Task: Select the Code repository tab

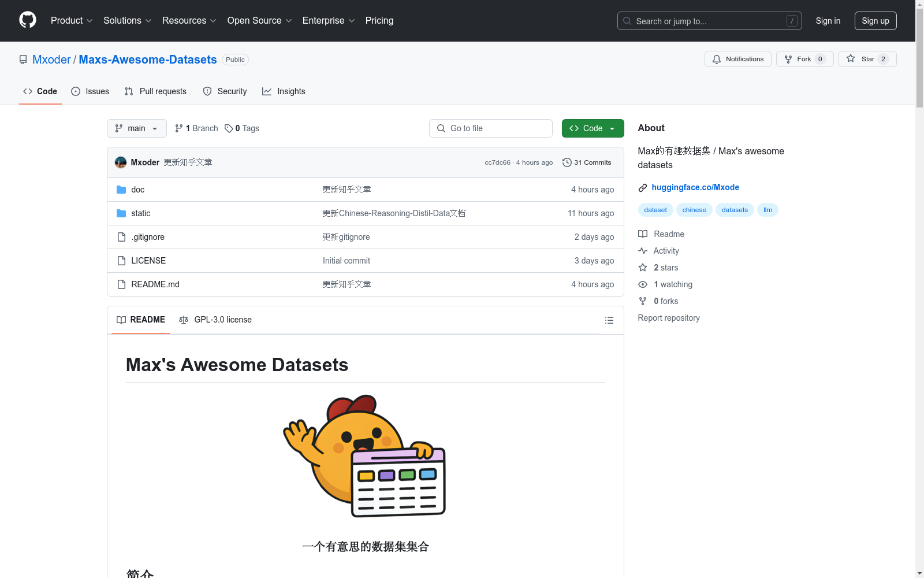Action: (x=40, y=91)
